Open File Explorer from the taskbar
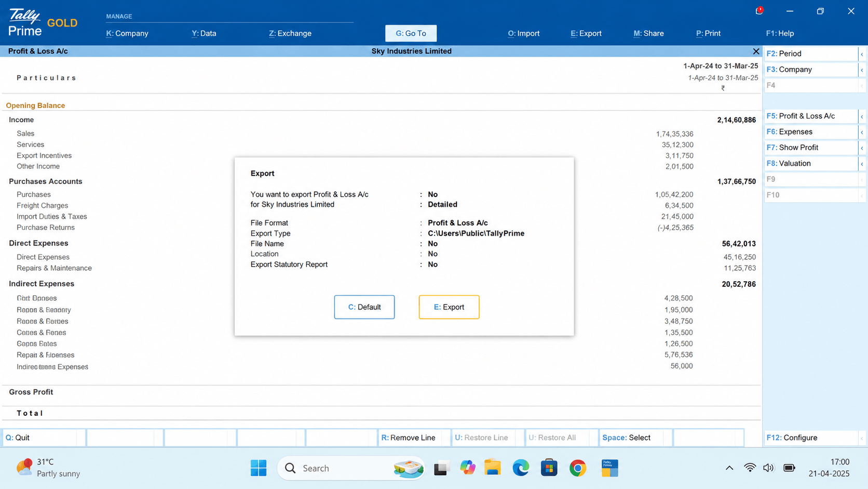868x489 pixels. 493,468
